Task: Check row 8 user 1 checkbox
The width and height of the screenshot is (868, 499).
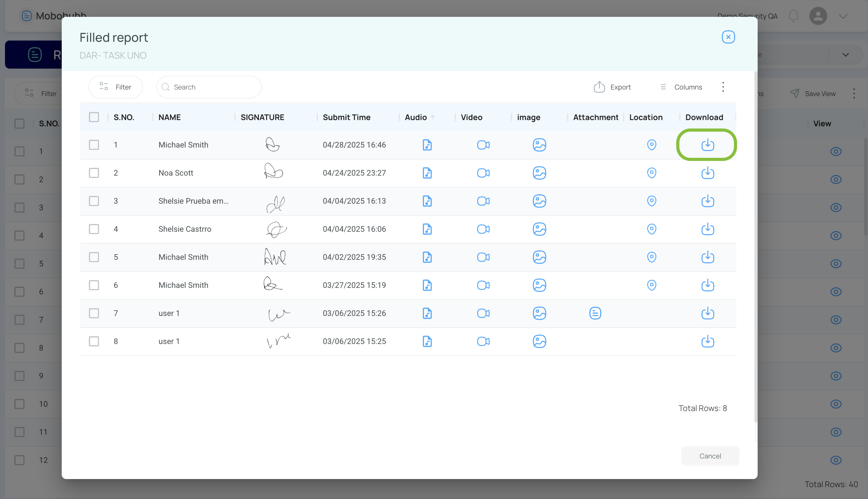Action: pyautogui.click(x=94, y=342)
